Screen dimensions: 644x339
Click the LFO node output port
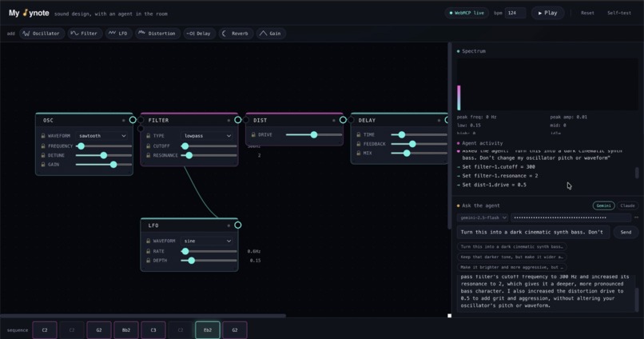[238, 225]
